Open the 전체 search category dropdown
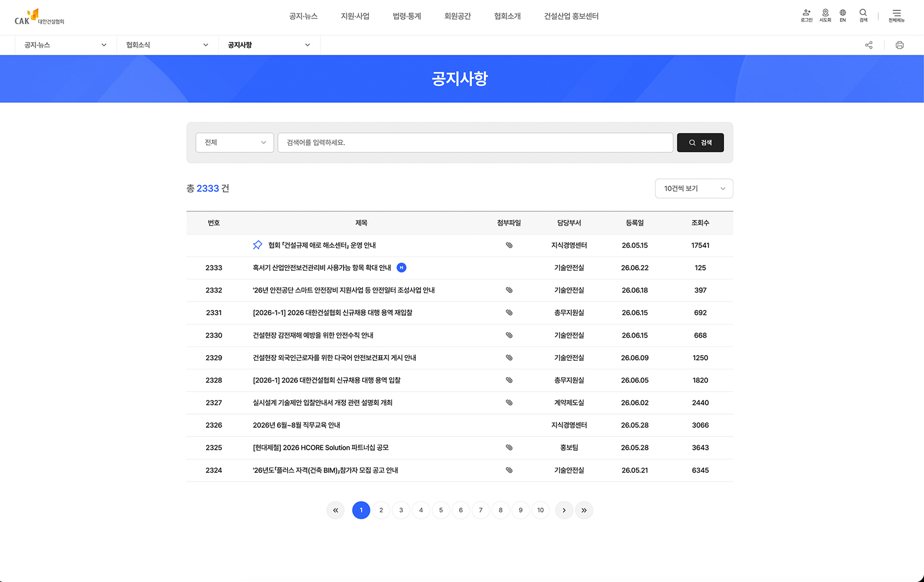Viewport: 924px width, 582px height. (234, 143)
